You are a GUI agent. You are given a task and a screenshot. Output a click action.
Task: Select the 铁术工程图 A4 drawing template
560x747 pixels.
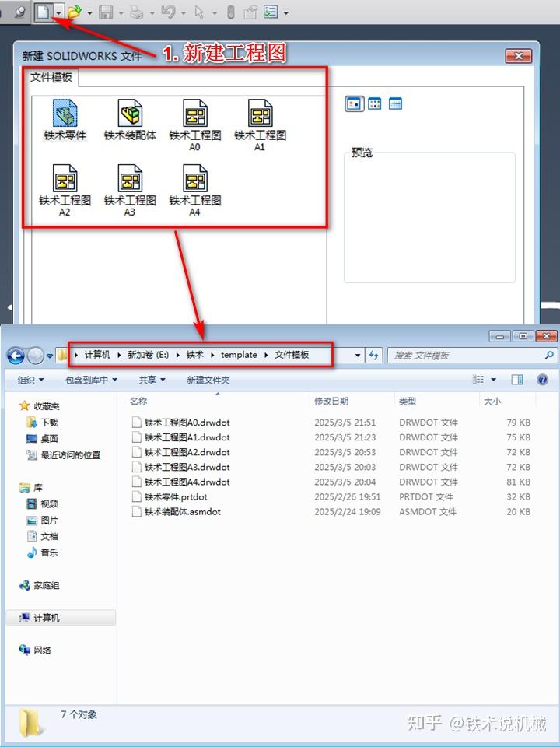point(194,190)
